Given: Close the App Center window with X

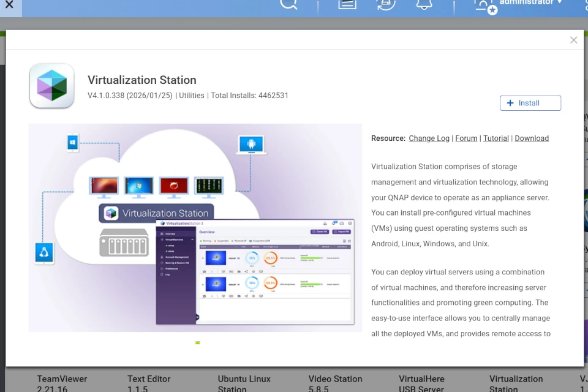Looking at the screenshot, I should click(9, 4).
